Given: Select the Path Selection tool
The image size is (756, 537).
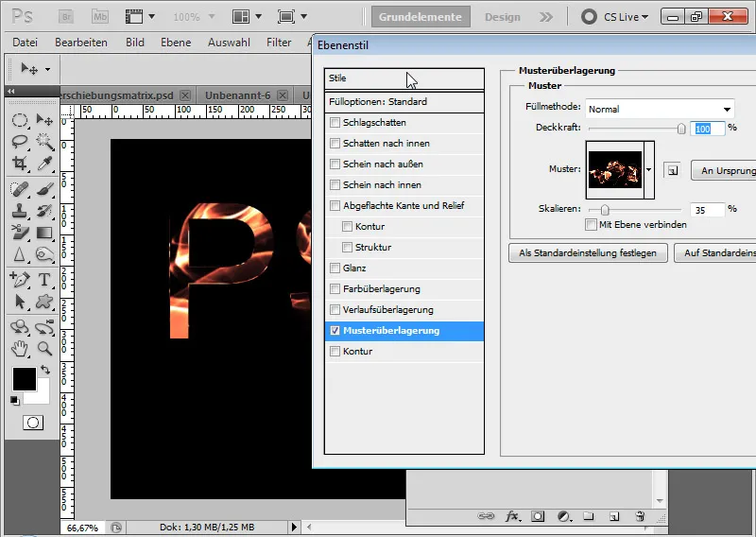Looking at the screenshot, I should click(x=19, y=302).
